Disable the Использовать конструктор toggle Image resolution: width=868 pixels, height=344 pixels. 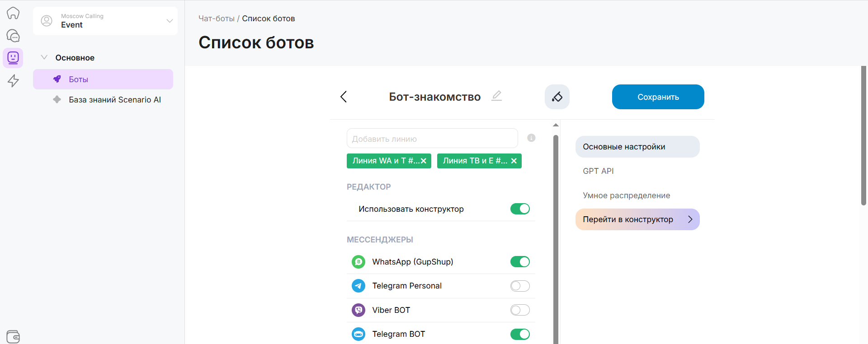(520, 209)
